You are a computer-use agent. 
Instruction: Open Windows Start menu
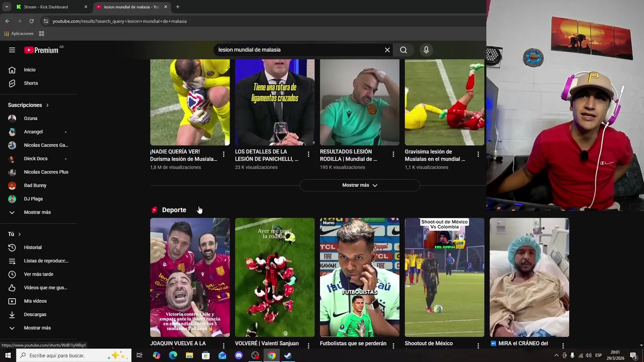(8, 355)
